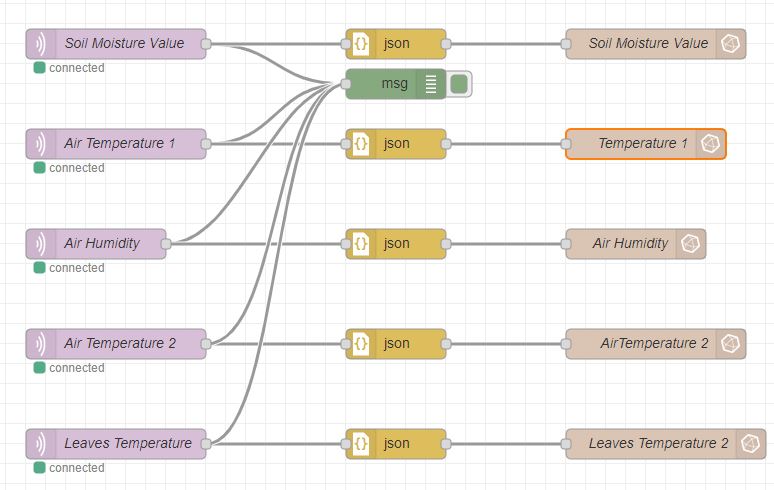
Task: Click the input port of the msg node
Action: click(346, 84)
